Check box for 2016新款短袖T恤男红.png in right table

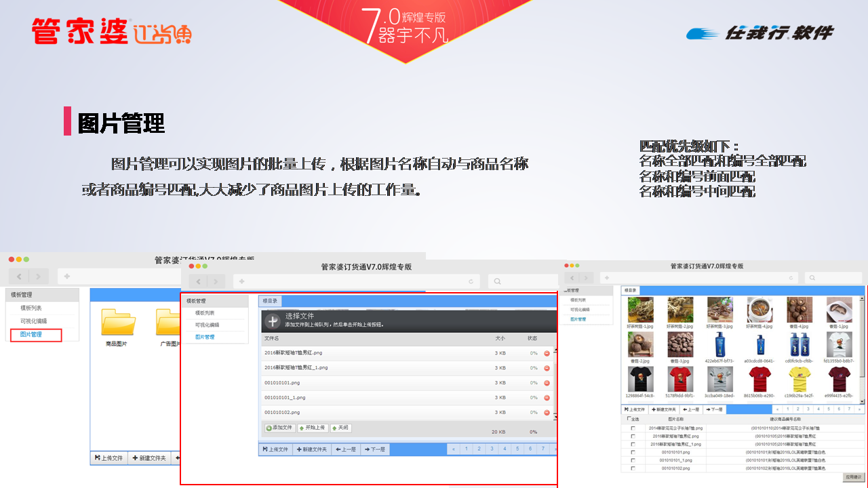(633, 436)
